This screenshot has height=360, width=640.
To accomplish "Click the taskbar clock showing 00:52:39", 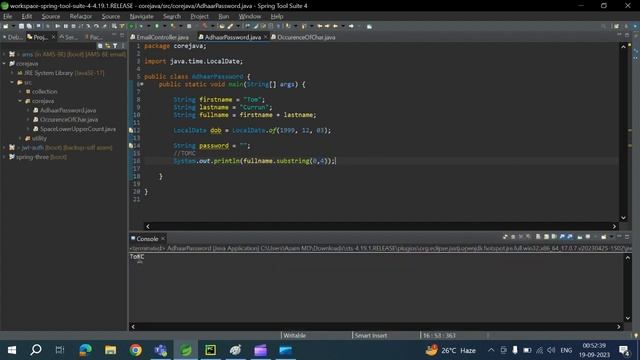I will [594, 345].
